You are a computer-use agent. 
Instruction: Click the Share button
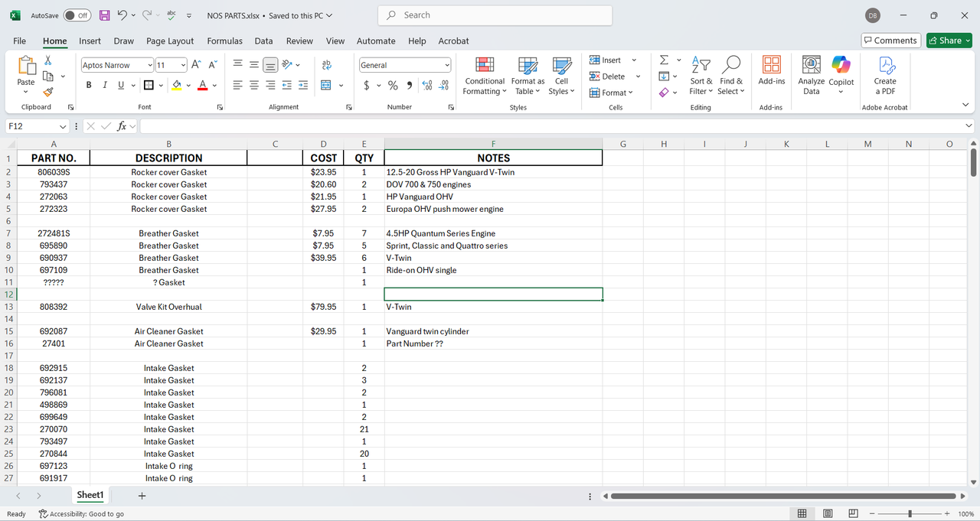tap(949, 41)
